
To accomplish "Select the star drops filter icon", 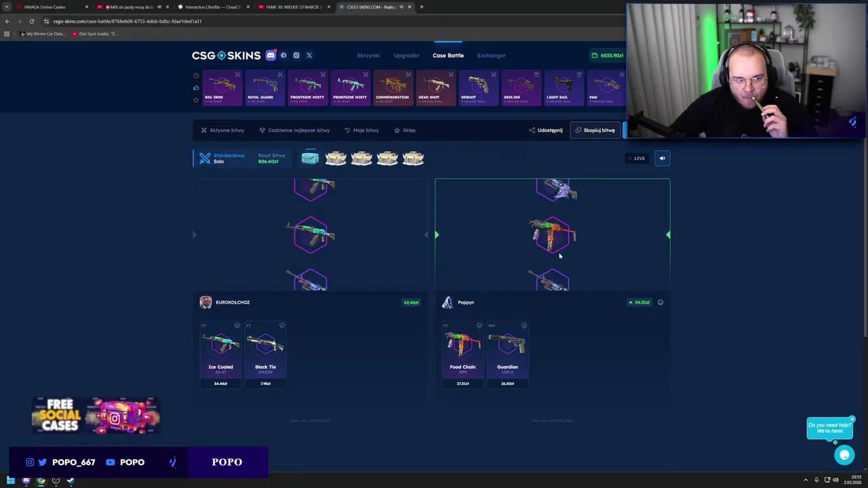I will click(196, 100).
